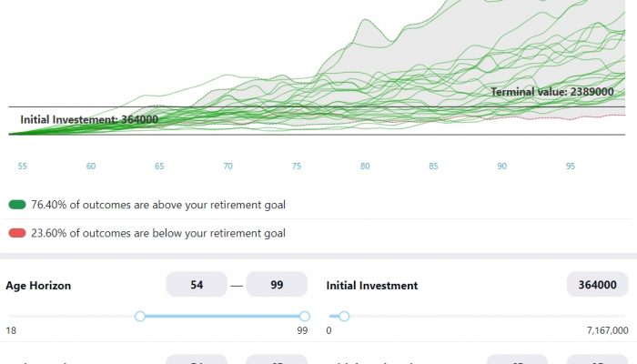637x364 pixels.
Task: Click the 23.60% outcomes below goal text
Action: point(158,233)
